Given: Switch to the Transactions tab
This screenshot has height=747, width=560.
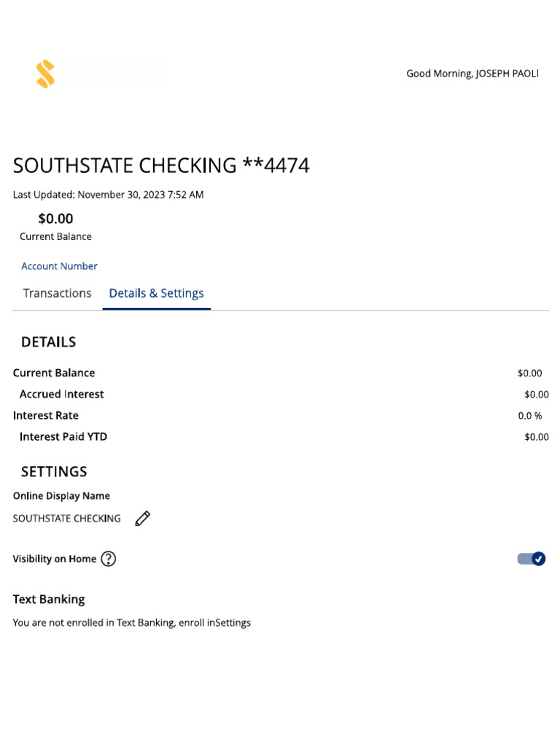Looking at the screenshot, I should (x=57, y=293).
